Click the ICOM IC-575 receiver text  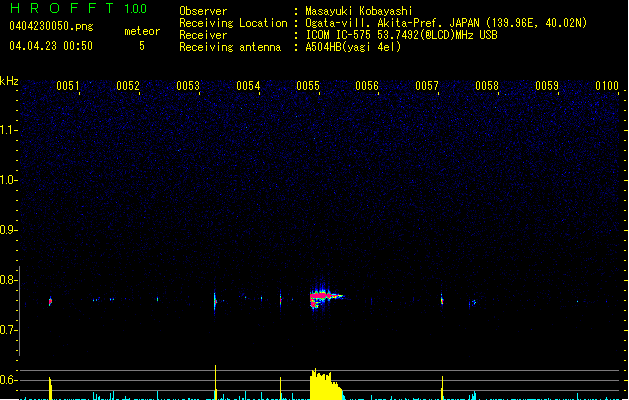click(x=401, y=35)
